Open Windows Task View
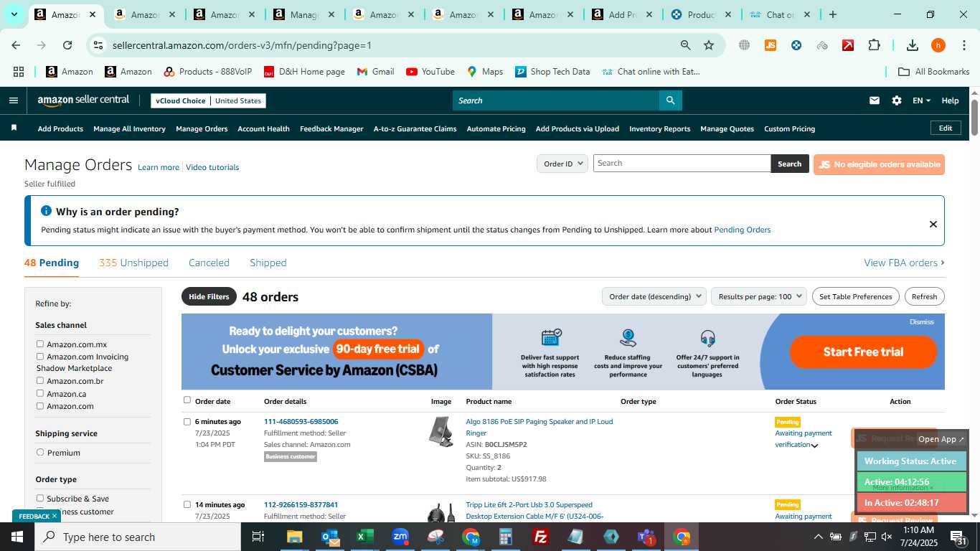This screenshot has width=980, height=551. (x=258, y=537)
